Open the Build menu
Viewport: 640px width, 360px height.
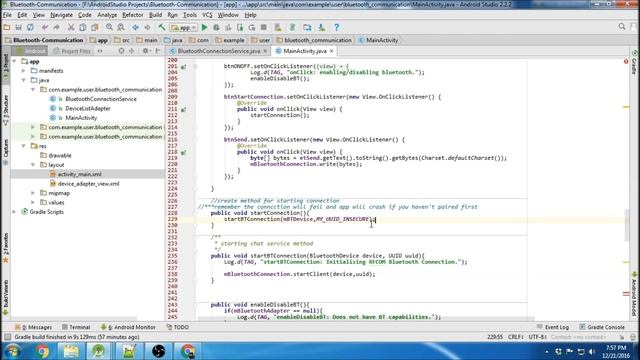(x=155, y=15)
